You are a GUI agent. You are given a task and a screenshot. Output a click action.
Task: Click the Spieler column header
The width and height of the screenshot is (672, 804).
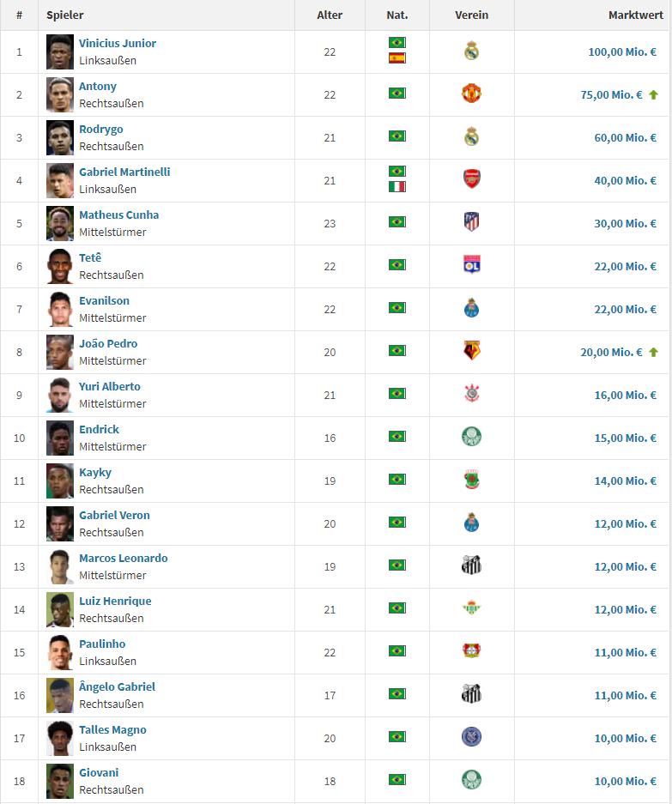[65, 15]
